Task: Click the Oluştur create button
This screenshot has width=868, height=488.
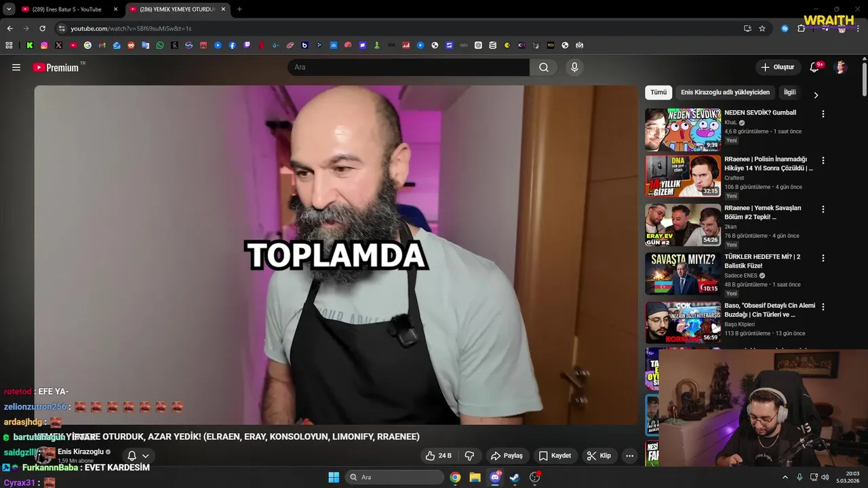Action: 778,67
